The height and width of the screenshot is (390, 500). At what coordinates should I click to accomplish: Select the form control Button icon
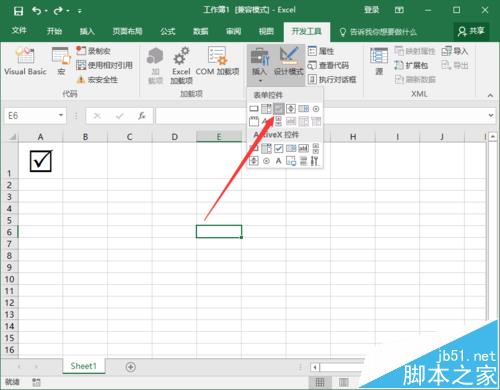click(x=254, y=109)
